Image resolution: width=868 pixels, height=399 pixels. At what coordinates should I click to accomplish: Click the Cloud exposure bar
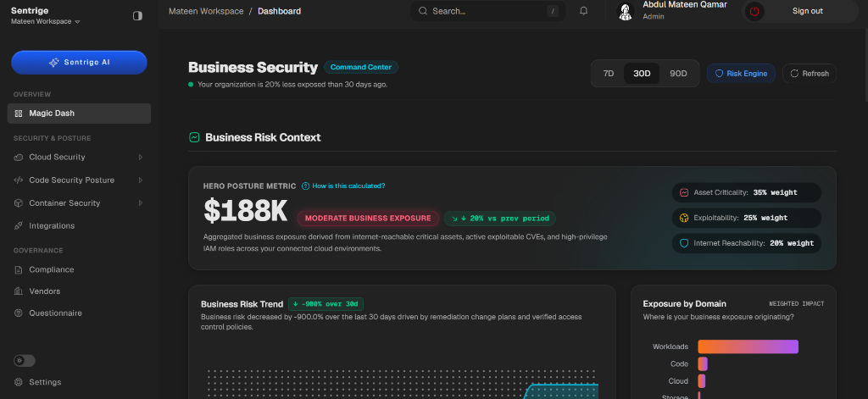coord(702,381)
